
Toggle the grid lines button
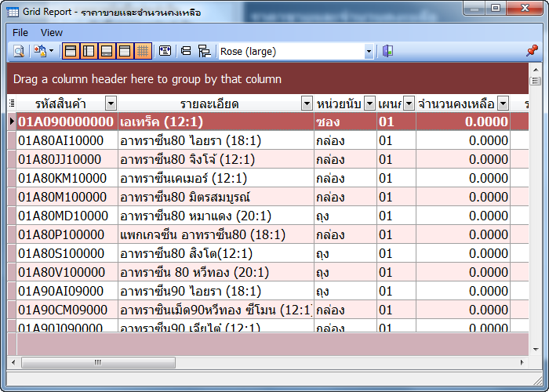143,51
